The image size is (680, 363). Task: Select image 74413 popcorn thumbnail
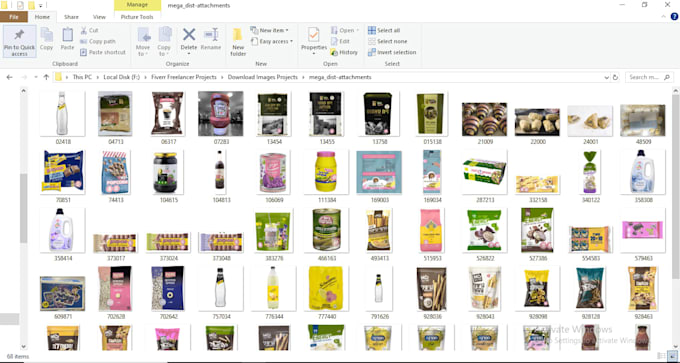[x=115, y=172]
